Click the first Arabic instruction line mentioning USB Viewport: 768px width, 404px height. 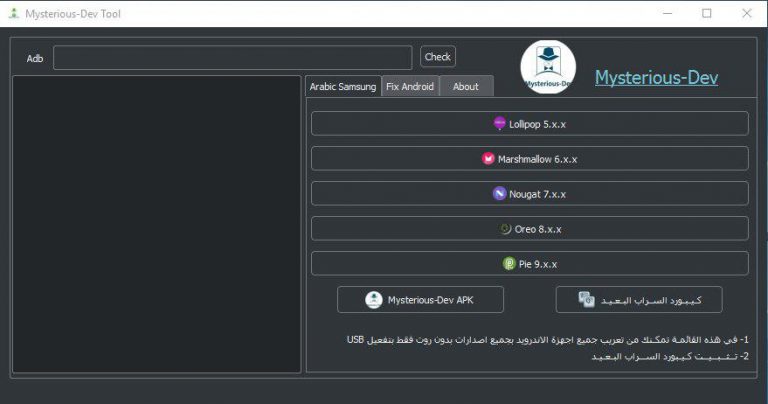point(548,339)
